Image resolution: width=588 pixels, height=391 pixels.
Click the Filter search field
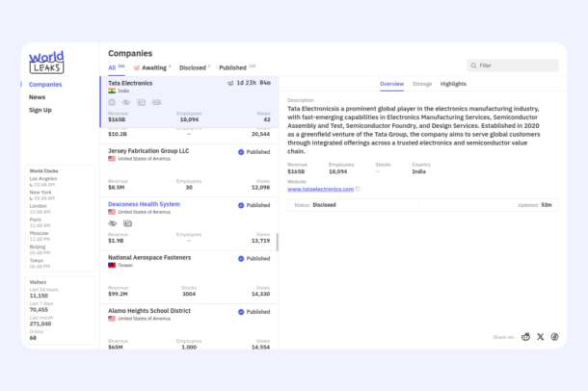(x=513, y=65)
